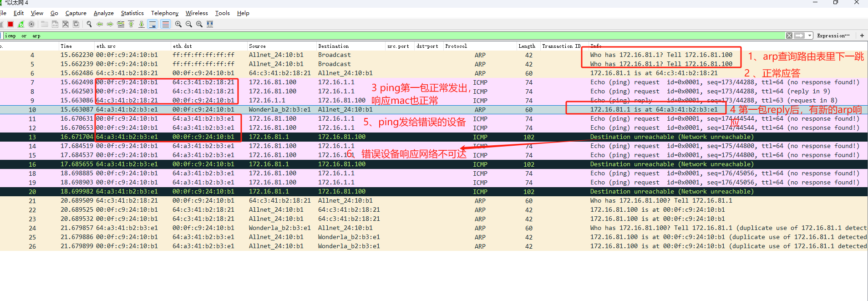
Task: Select packet 9 Echo ping reply row
Action: 434,101
